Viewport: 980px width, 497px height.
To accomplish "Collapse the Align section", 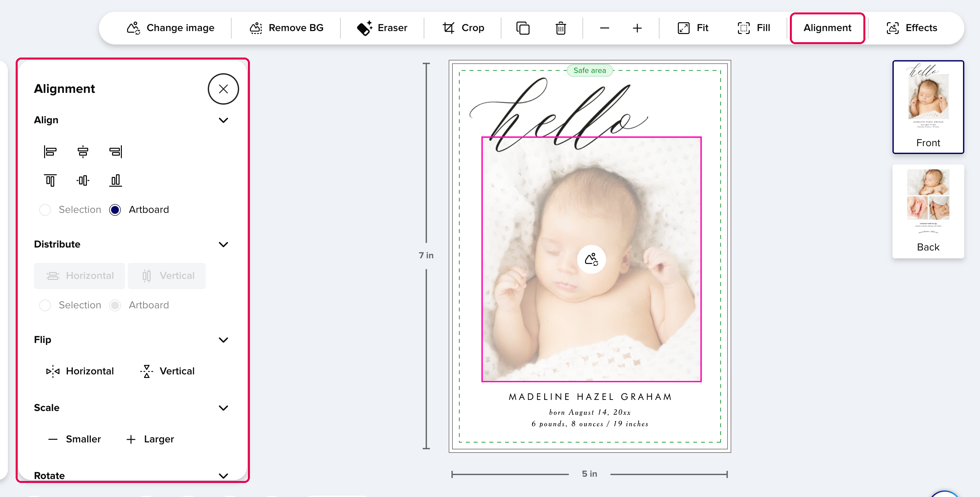I will click(x=223, y=120).
